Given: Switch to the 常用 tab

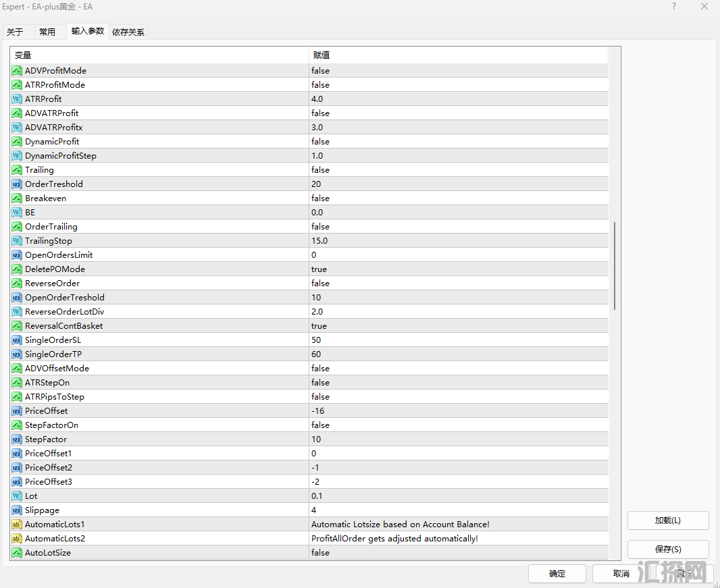Looking at the screenshot, I should coord(47,32).
